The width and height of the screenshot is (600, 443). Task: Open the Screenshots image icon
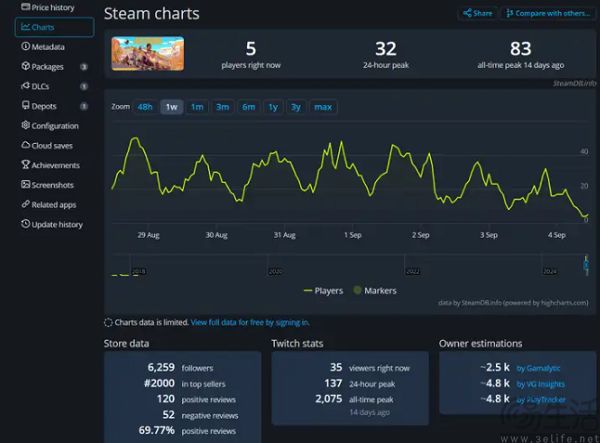(25, 184)
